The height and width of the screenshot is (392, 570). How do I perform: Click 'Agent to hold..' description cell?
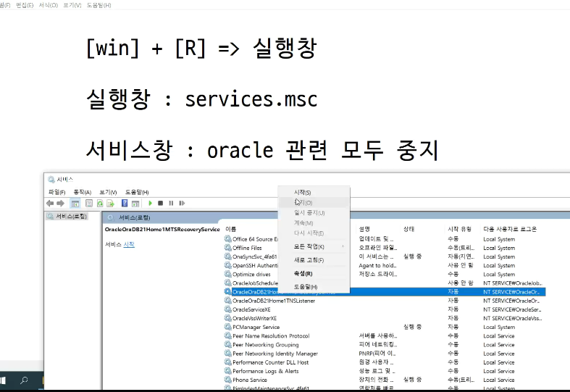pyautogui.click(x=377, y=265)
